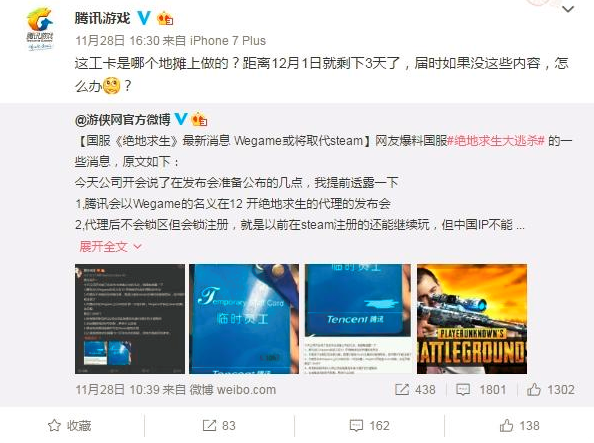Open the Tencent badge photo thumbnail
This screenshot has width=594, height=443.
coord(358,319)
